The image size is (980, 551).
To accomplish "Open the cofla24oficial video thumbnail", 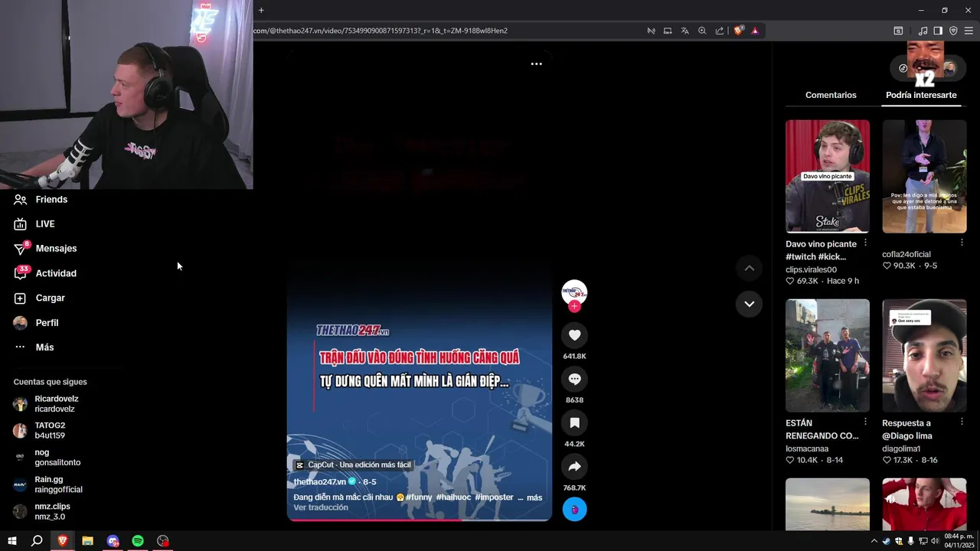I will (924, 176).
